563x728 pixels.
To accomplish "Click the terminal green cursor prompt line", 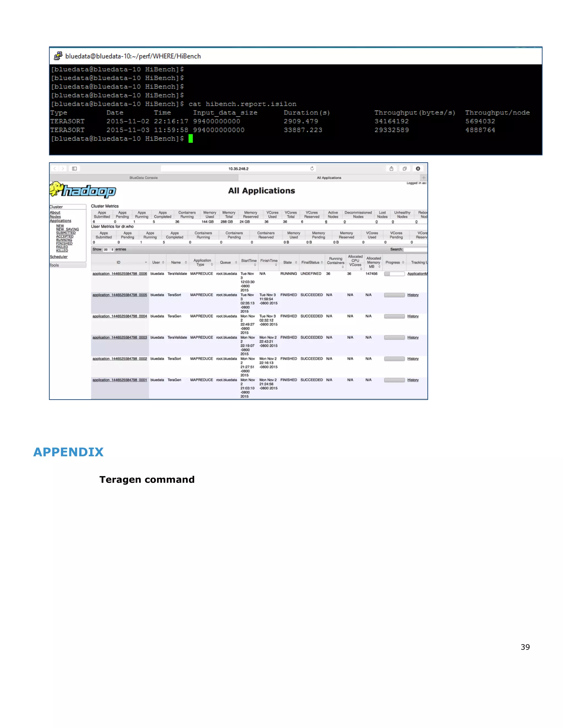I will coord(122,139).
